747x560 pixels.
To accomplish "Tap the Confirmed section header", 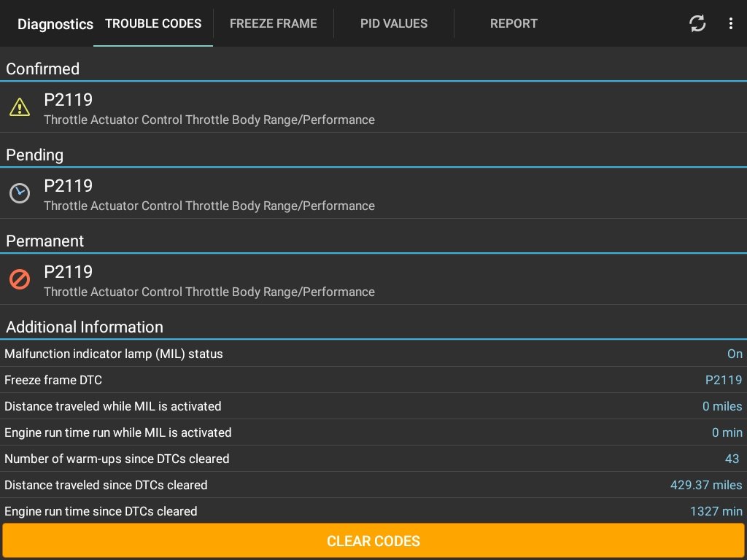I will [x=43, y=69].
